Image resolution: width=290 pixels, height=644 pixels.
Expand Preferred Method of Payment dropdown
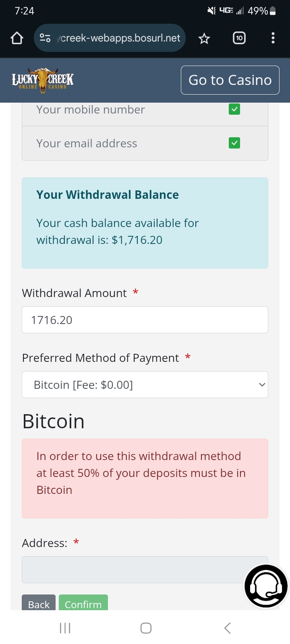point(145,385)
